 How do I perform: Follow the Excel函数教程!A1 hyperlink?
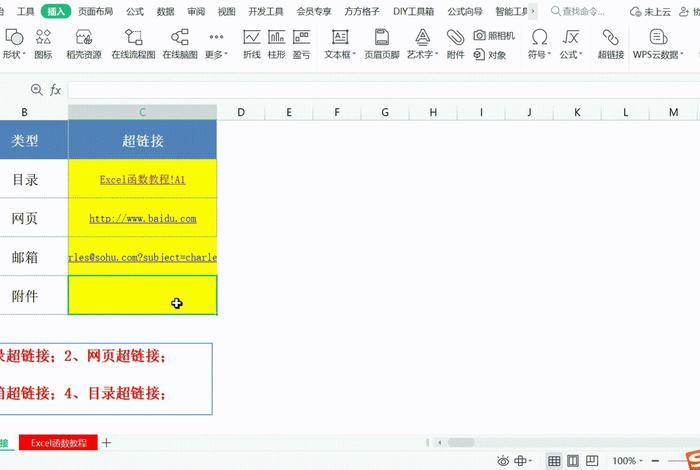coord(142,180)
